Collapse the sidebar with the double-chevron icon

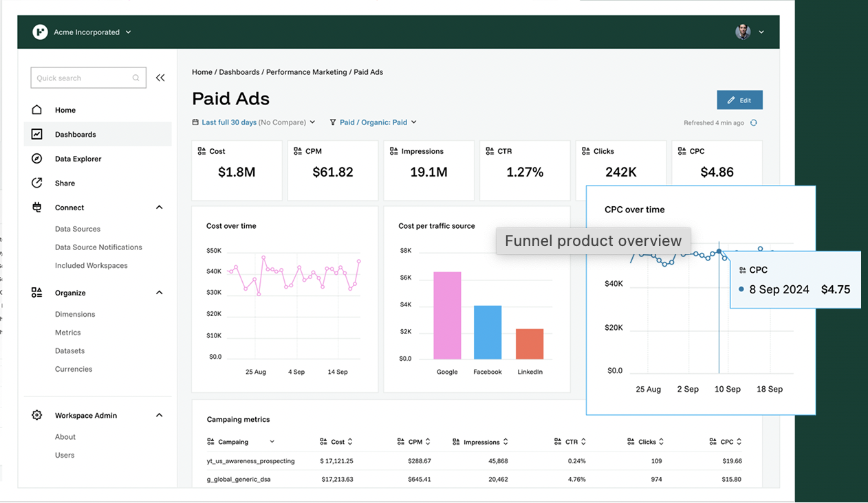click(x=160, y=78)
